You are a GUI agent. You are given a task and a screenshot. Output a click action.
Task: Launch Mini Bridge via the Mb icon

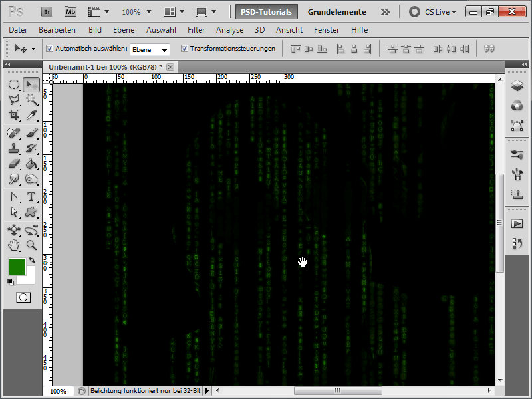(70, 12)
